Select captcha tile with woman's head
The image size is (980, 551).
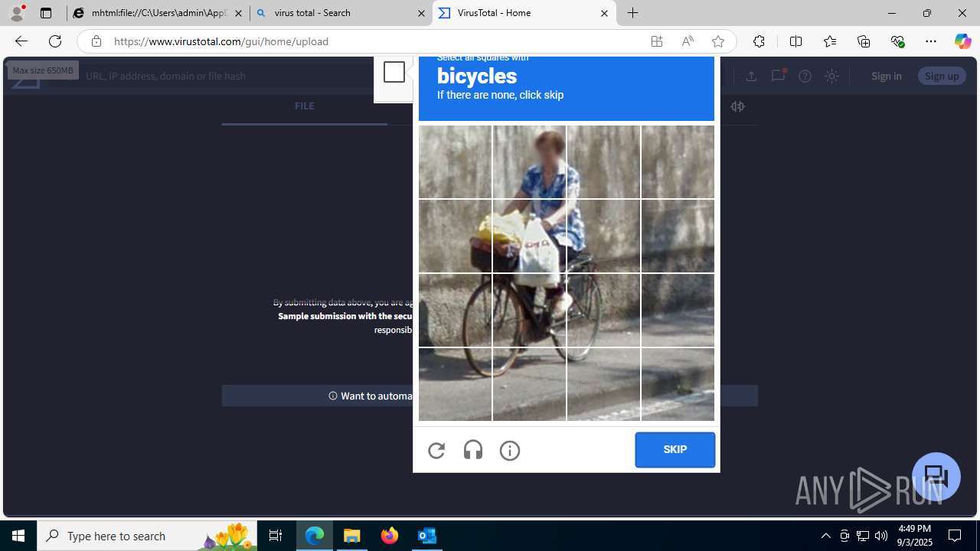(529, 161)
